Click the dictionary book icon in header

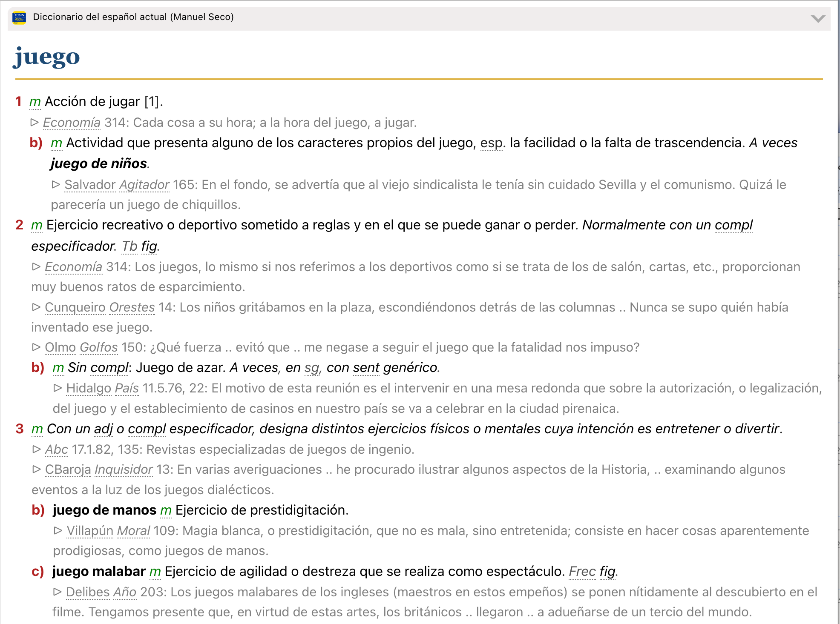click(x=19, y=17)
